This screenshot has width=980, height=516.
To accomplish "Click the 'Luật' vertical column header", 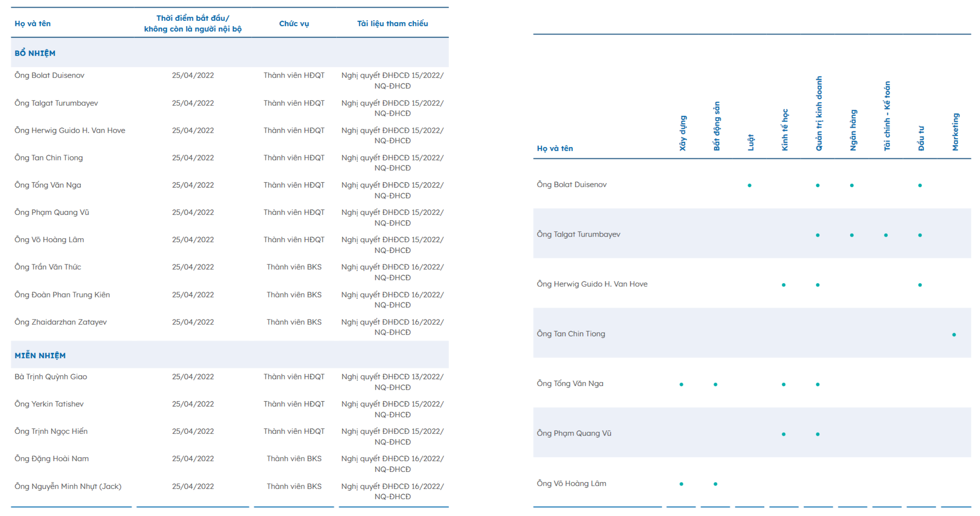I will click(751, 142).
